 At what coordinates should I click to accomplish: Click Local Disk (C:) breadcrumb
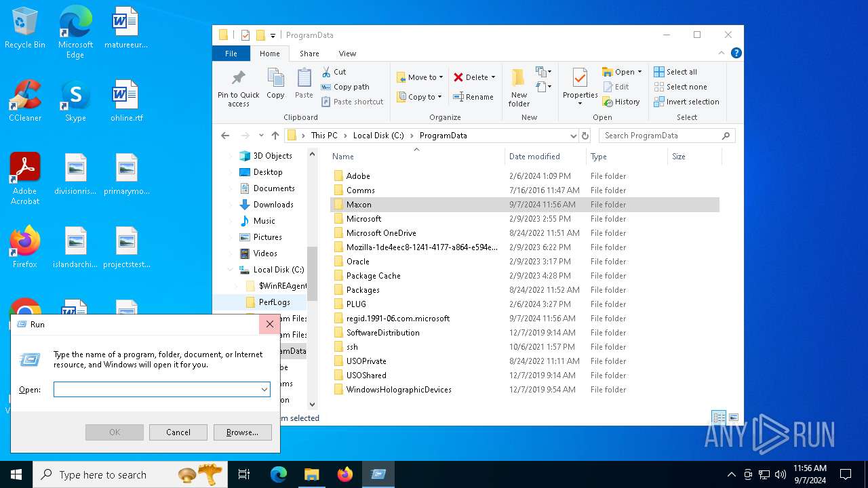coord(378,136)
